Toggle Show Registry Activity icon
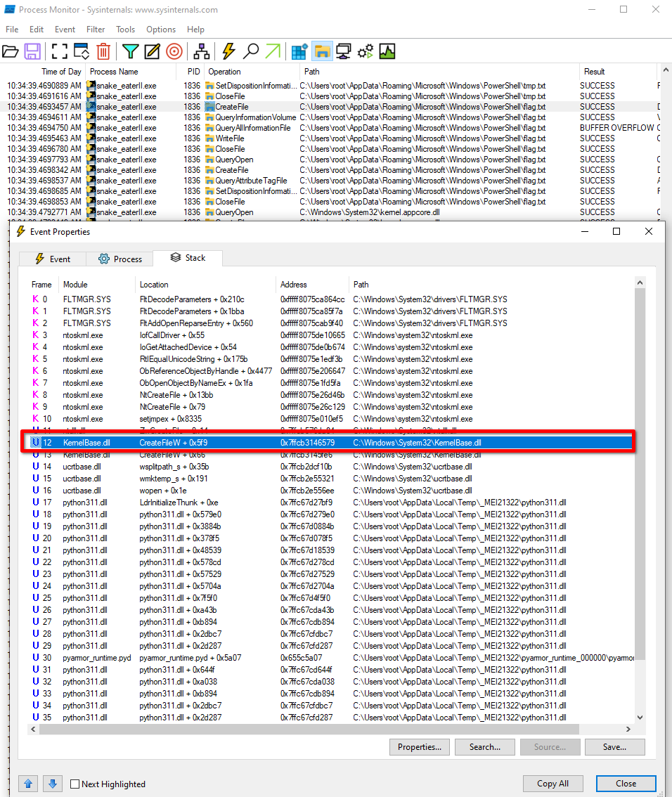The width and height of the screenshot is (672, 797). (x=299, y=51)
